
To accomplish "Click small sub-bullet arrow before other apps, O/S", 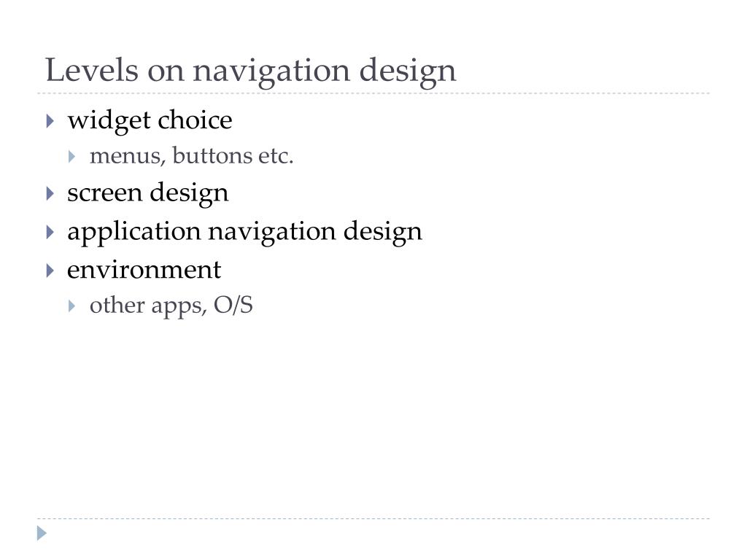I will click(x=72, y=306).
